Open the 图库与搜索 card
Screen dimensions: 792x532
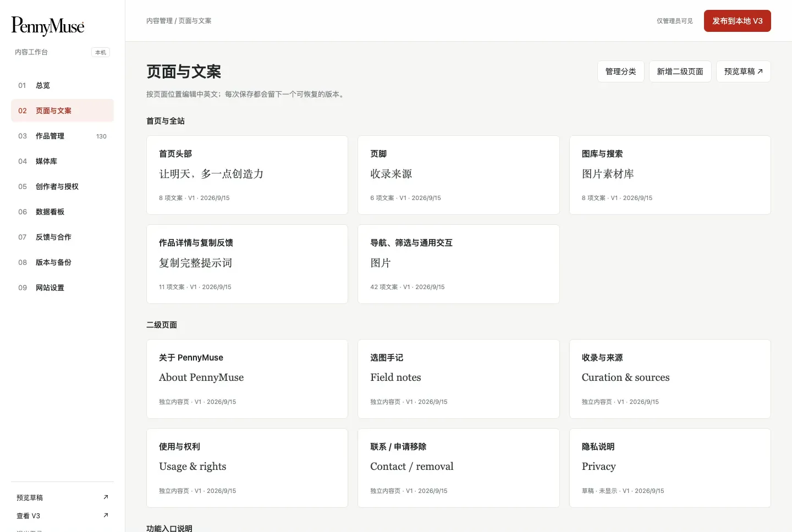coord(670,175)
